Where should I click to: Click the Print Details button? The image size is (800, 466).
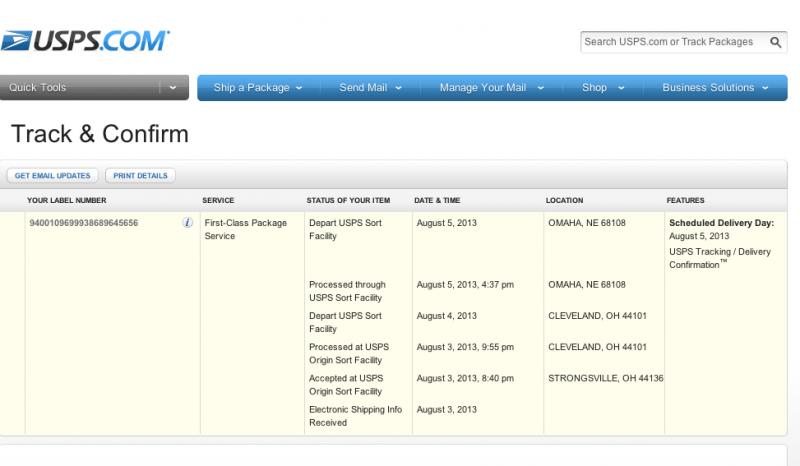pyautogui.click(x=140, y=176)
